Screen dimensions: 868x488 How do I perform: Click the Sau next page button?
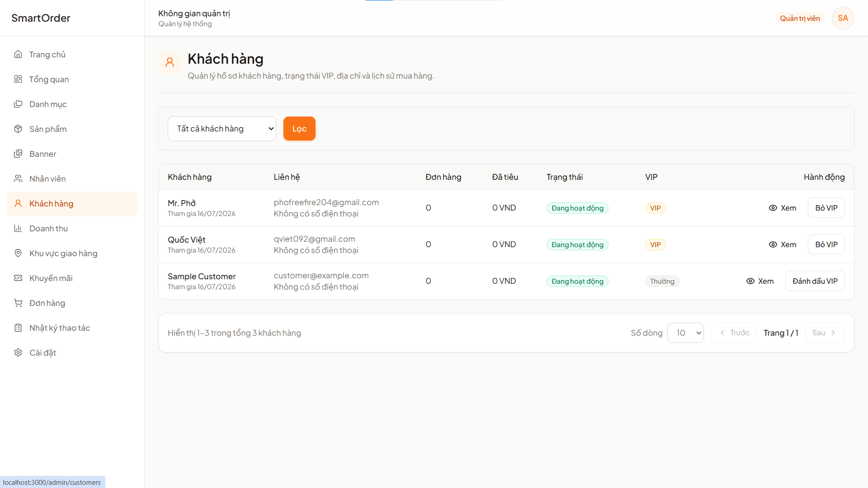825,333
